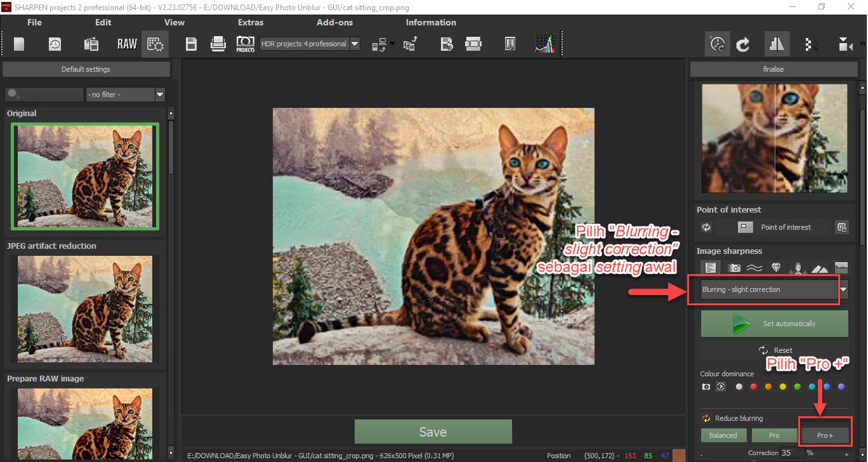Click the stacked images arrow icon

(x=411, y=44)
